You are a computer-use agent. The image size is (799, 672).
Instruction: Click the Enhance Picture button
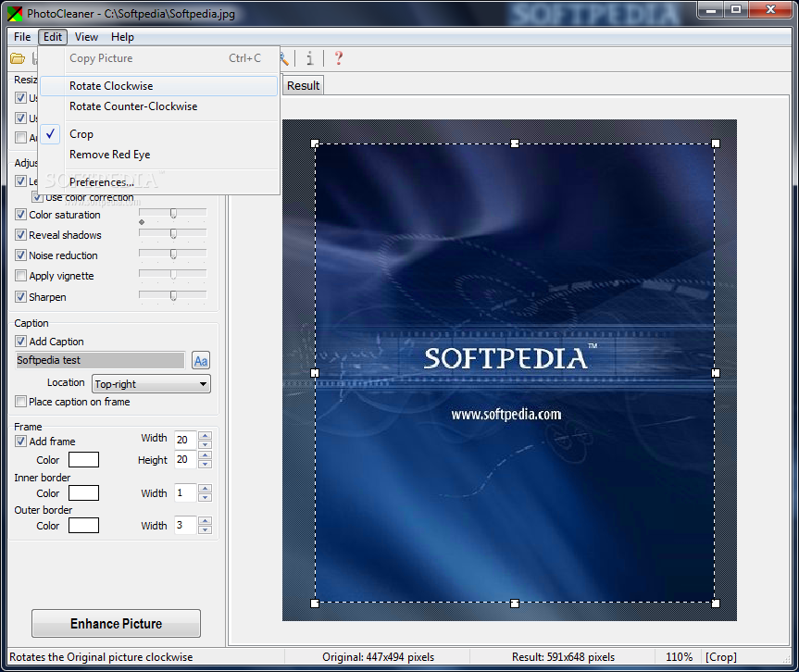tap(116, 624)
